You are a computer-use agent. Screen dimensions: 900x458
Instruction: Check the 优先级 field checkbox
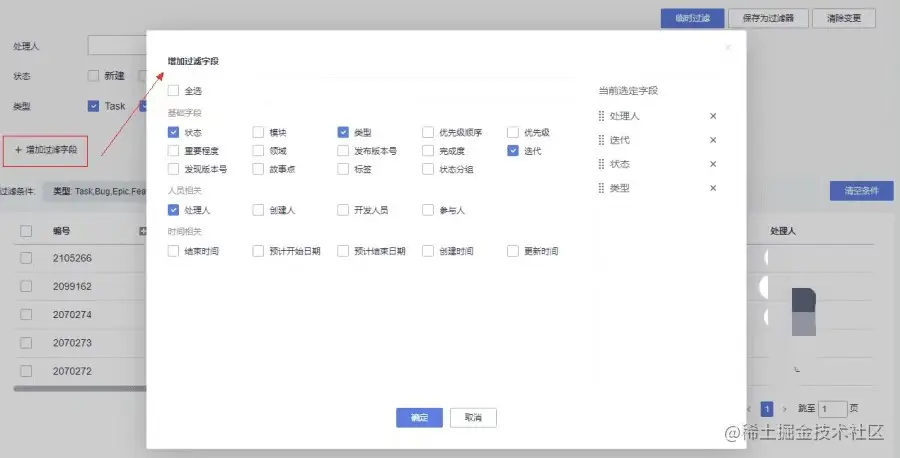(x=513, y=133)
